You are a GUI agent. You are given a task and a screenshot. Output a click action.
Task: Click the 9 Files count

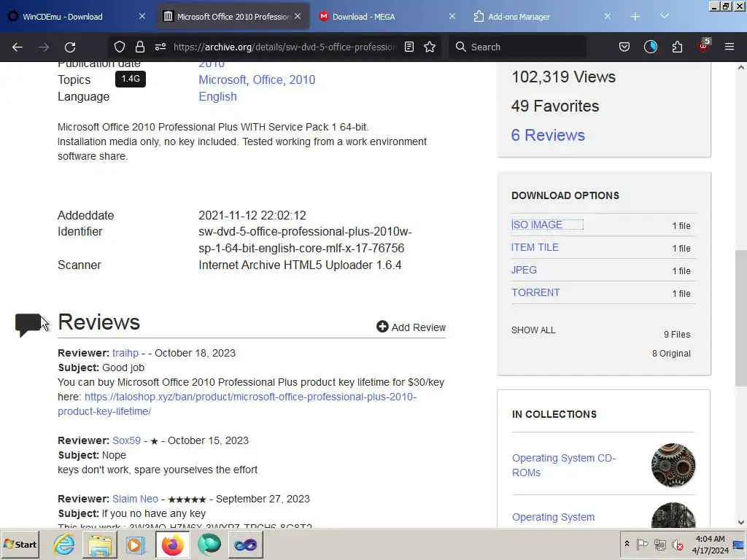pyautogui.click(x=677, y=334)
